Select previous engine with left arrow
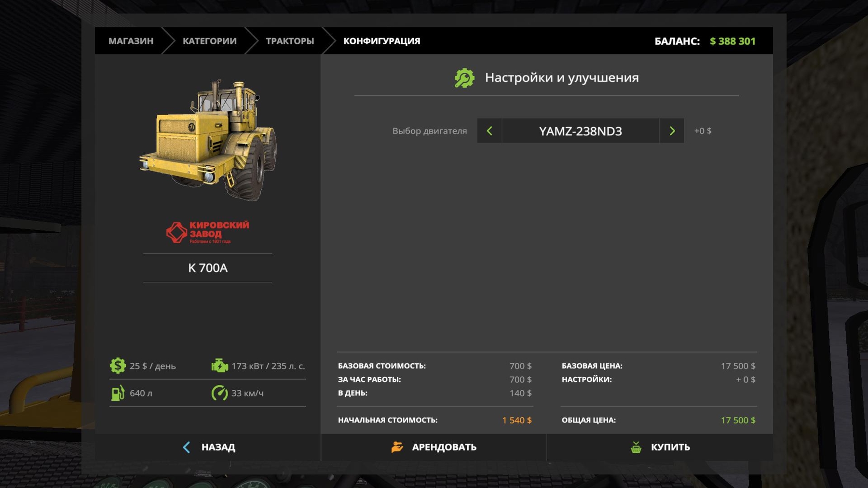The width and height of the screenshot is (868, 488). pos(489,131)
